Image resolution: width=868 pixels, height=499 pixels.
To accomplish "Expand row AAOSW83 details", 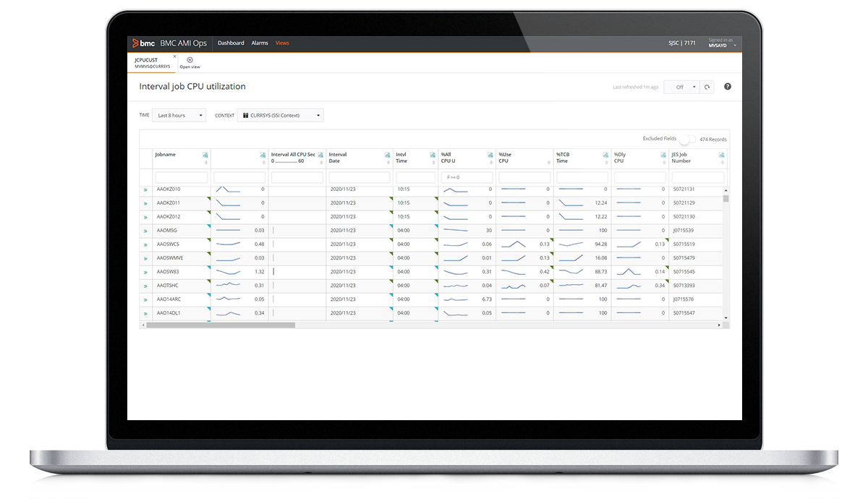I will (145, 272).
